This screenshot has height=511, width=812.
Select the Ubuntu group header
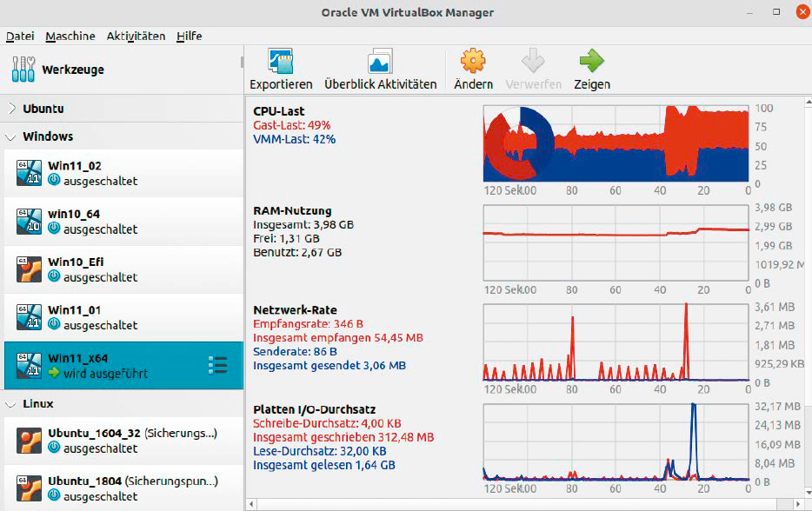tap(122, 109)
